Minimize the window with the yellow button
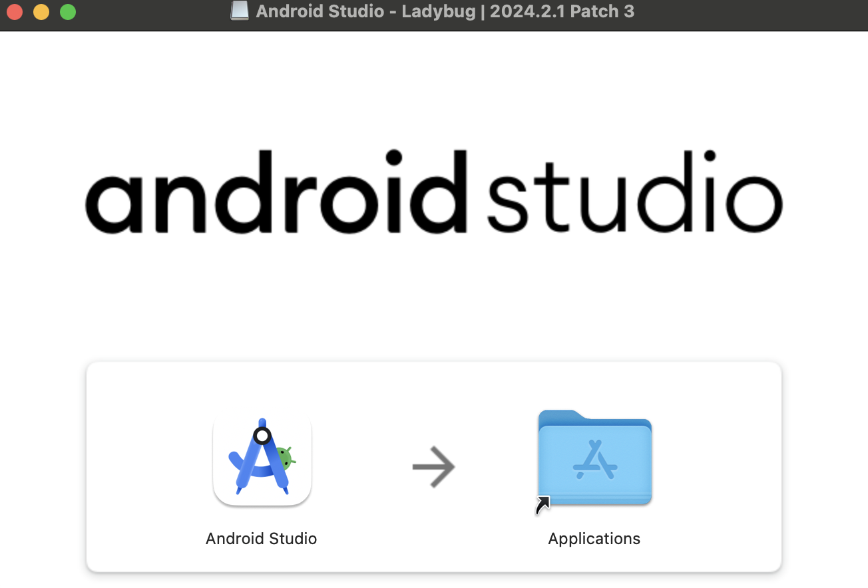 (x=41, y=12)
